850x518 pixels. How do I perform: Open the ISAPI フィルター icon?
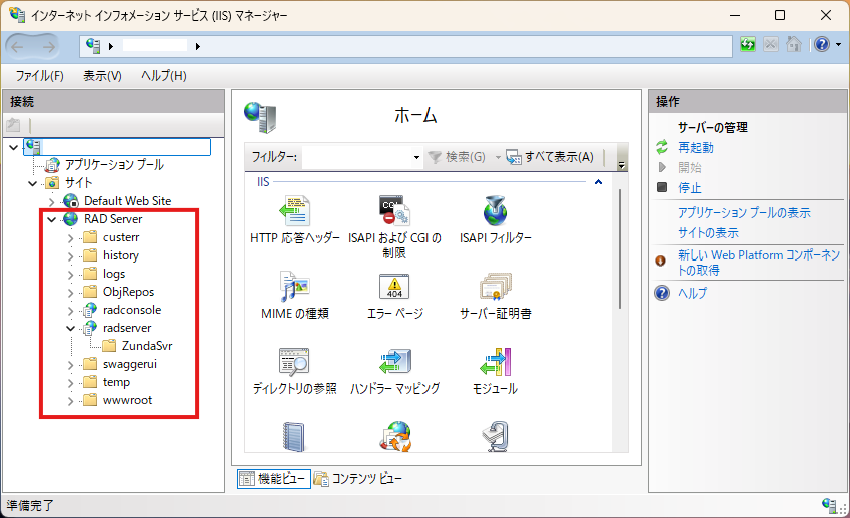(x=495, y=210)
